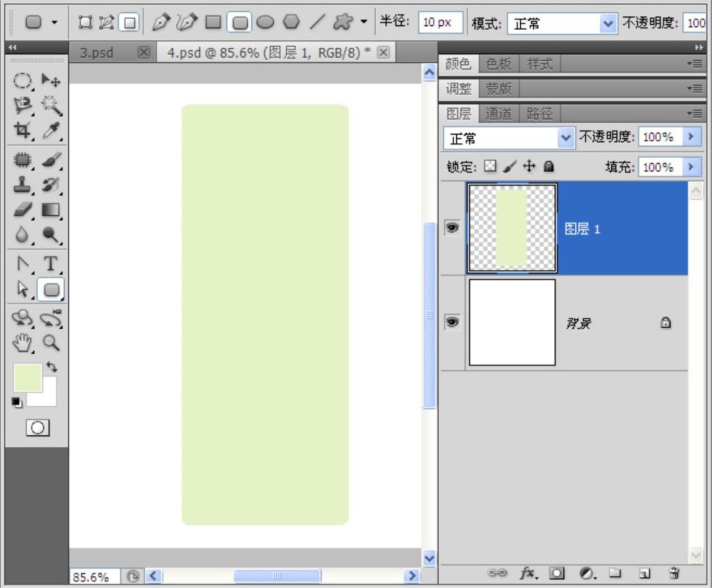Open layer styles with the fx button
This screenshot has height=588, width=712.
(x=528, y=573)
